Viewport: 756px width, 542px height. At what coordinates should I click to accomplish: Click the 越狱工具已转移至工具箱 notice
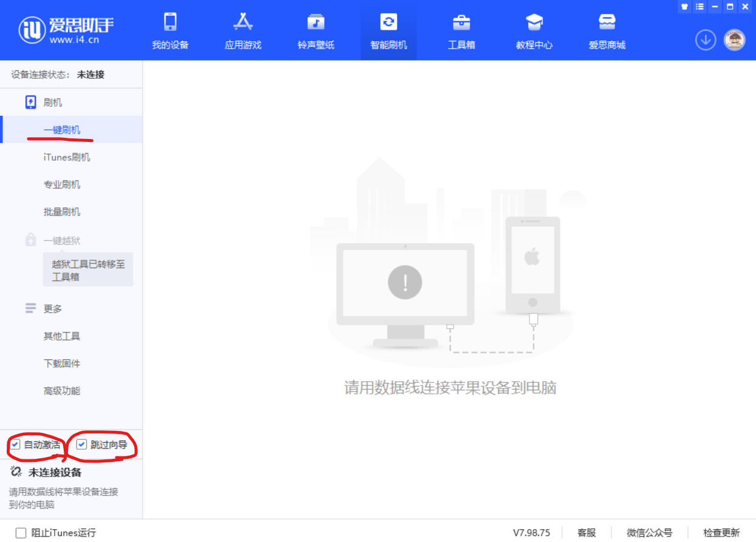point(88,270)
